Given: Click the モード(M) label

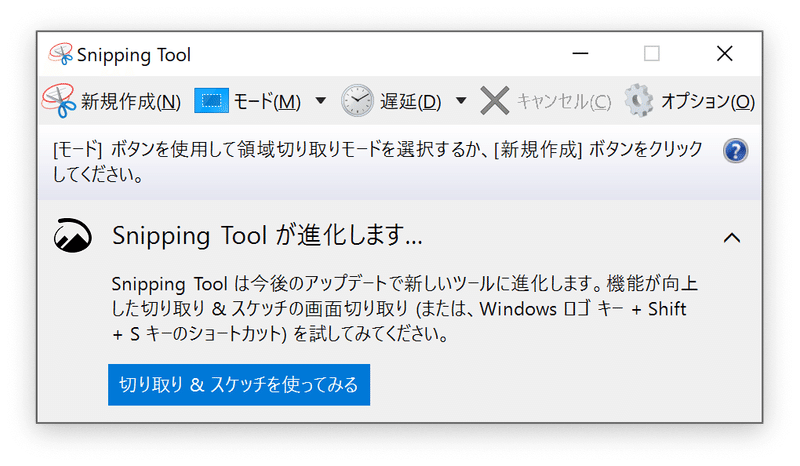Looking at the screenshot, I should (x=267, y=102).
